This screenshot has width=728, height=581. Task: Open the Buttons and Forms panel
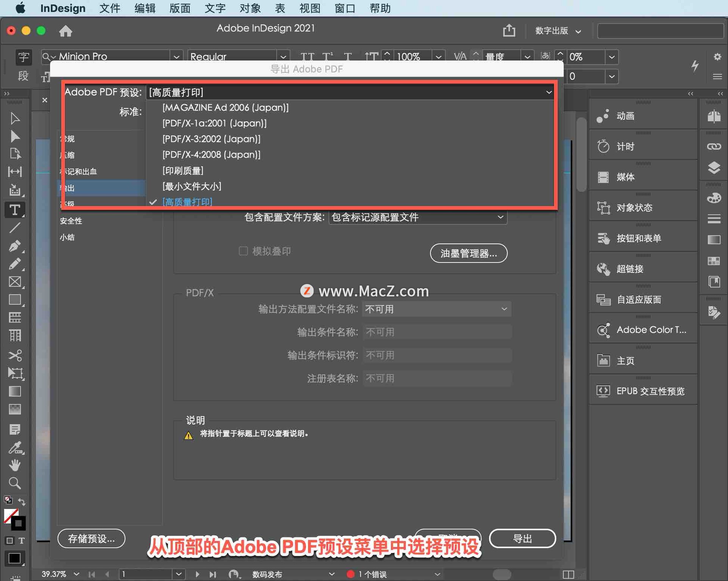click(x=643, y=238)
